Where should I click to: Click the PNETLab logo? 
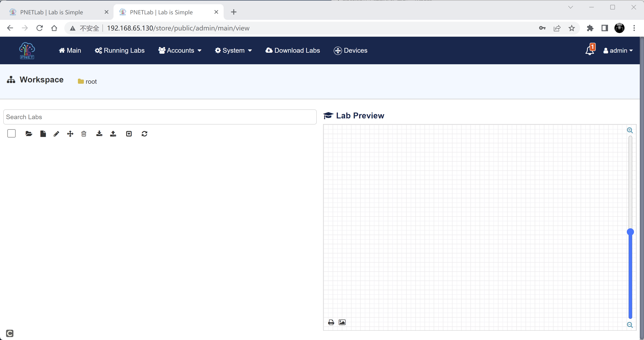point(27,50)
